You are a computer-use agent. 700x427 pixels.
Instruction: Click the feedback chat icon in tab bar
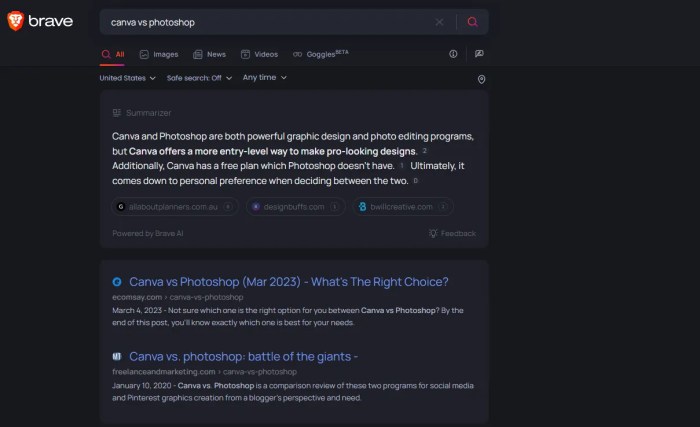[x=479, y=54]
